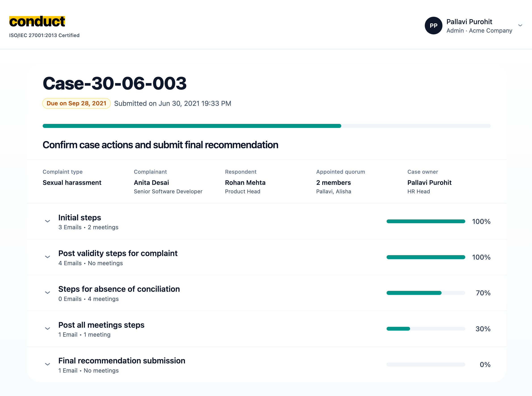Screen dimensions: 532x396
Task: Click the Initial steps 100% progress bar
Action: click(426, 221)
